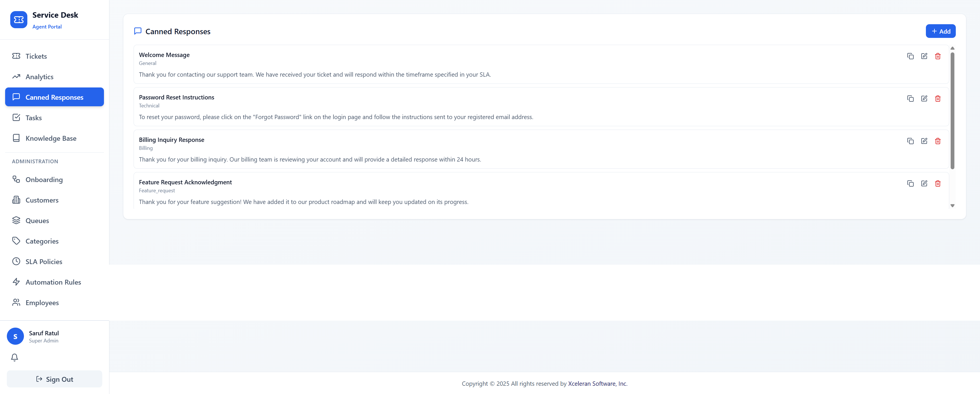Edit the Billing Inquiry Response
The width and height of the screenshot is (980, 394).
pos(924,141)
